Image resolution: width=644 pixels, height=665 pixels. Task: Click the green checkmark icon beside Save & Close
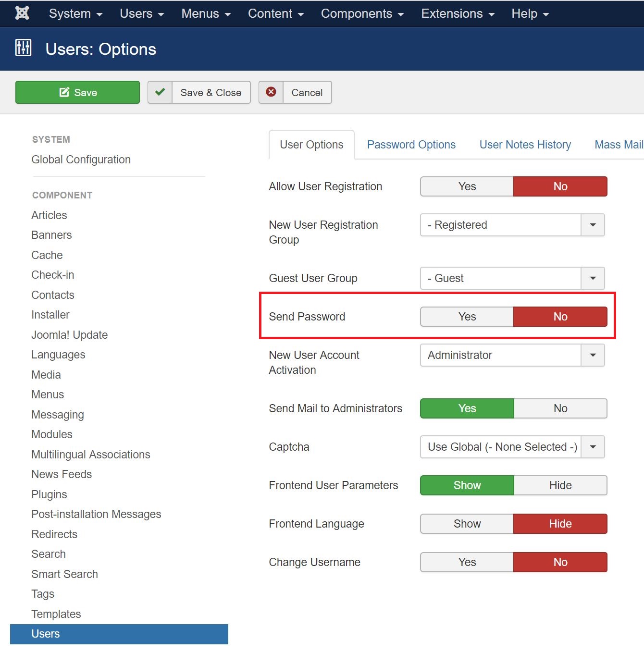[160, 92]
